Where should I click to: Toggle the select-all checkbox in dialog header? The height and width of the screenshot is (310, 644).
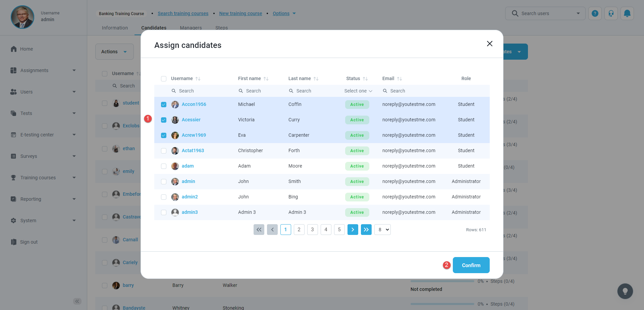(164, 79)
